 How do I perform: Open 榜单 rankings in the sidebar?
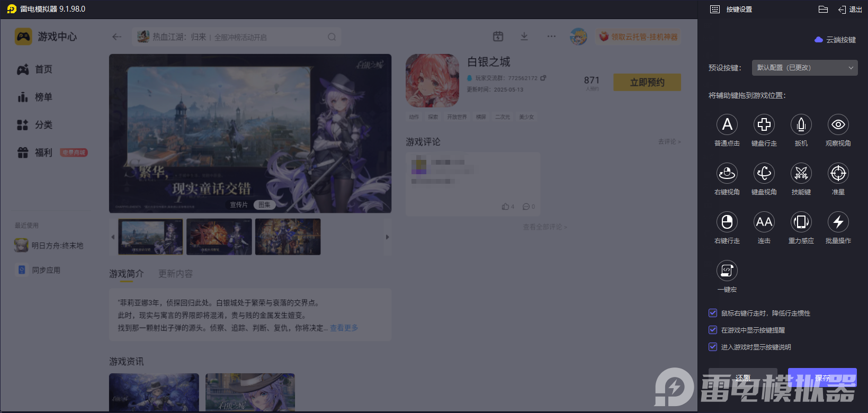tap(35, 97)
